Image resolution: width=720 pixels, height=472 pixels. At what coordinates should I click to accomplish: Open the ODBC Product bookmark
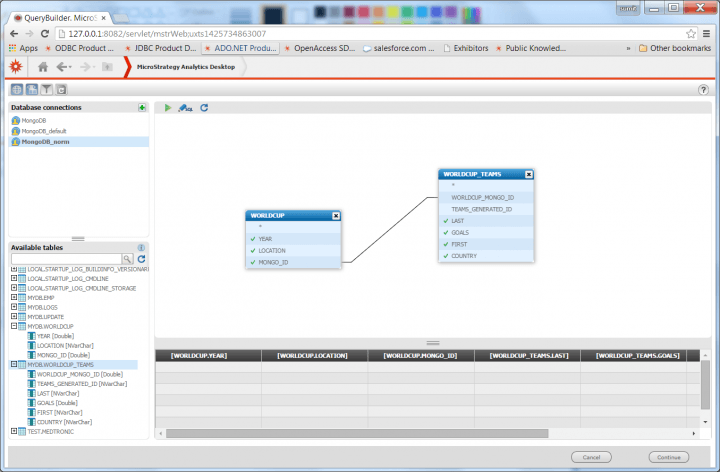79,48
